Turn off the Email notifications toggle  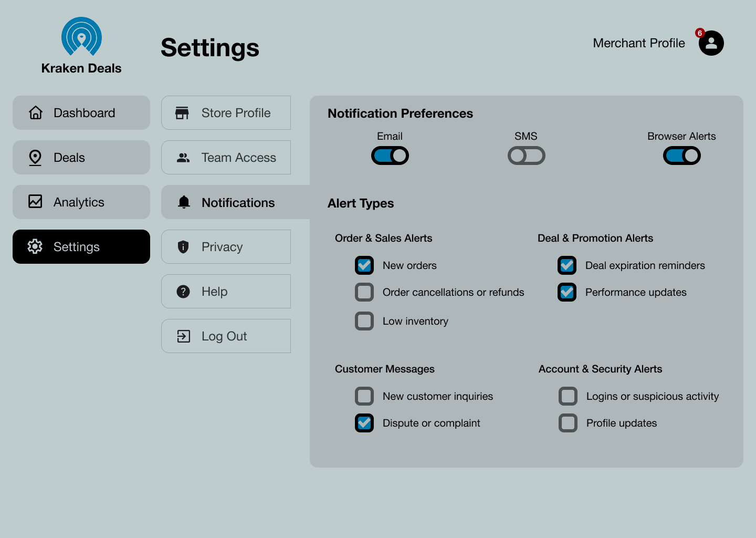390,156
